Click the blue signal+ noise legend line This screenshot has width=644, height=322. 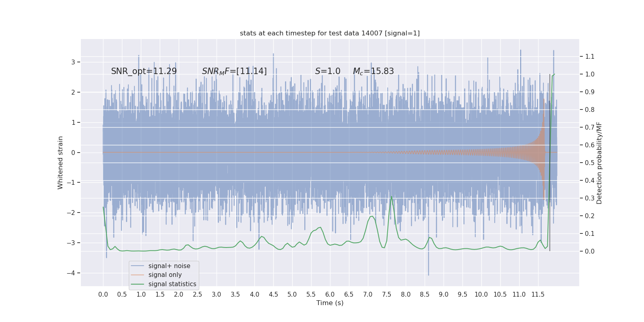tap(137, 266)
